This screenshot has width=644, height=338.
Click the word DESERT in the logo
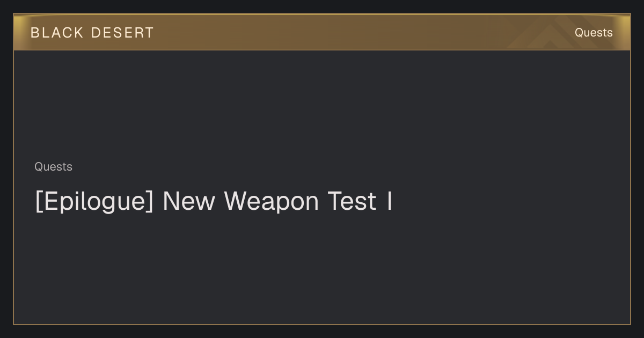[122, 33]
